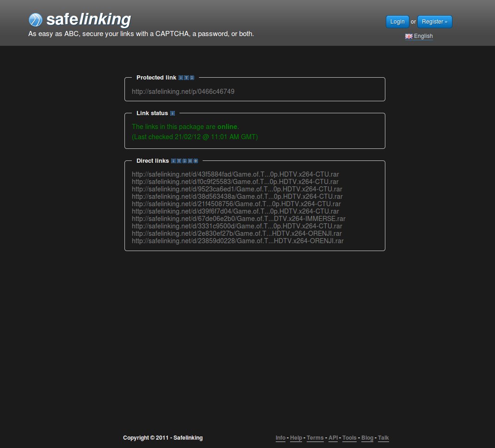The width and height of the screenshot is (495, 448).
Task: Open the Help footer link
Action: pyautogui.click(x=296, y=438)
